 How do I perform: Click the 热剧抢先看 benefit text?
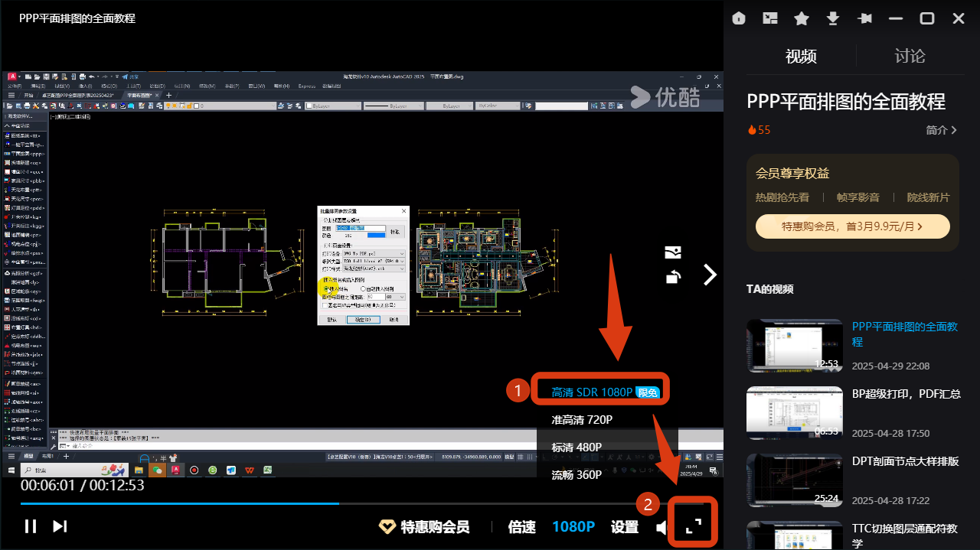(x=782, y=197)
